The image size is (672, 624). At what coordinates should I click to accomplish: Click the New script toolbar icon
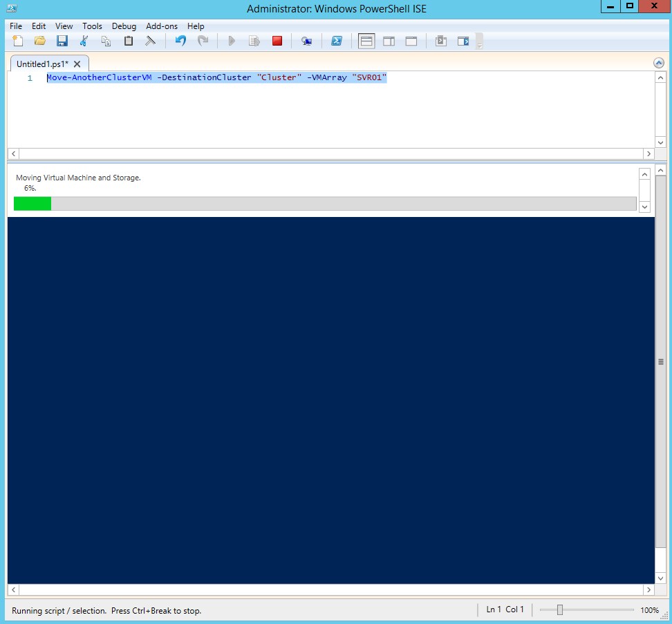(x=17, y=41)
